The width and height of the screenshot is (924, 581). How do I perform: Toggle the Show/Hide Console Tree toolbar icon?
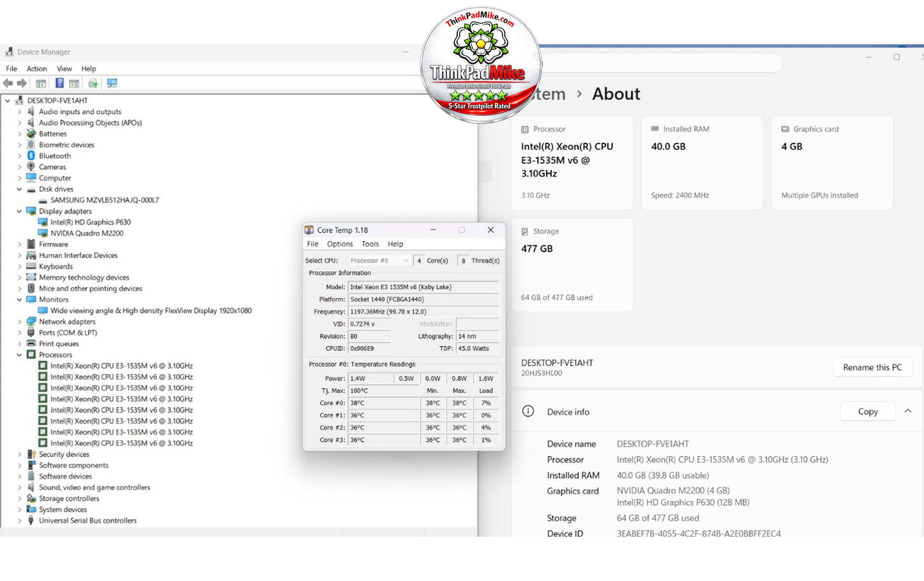(41, 83)
